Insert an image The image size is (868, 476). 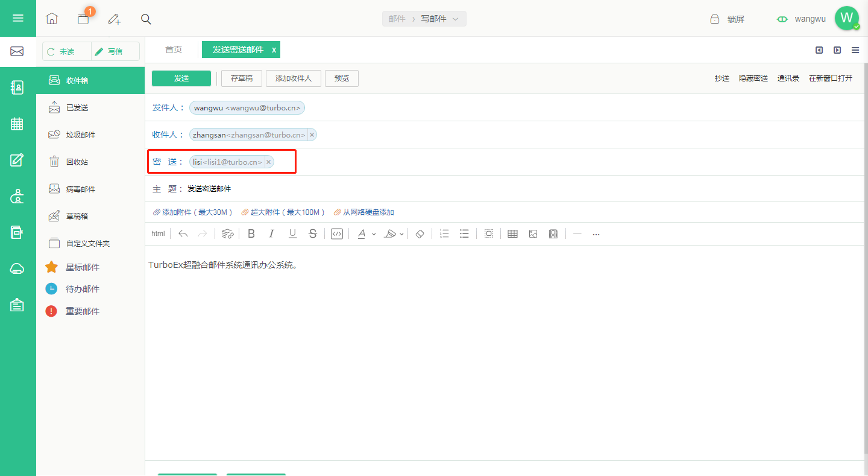(x=533, y=233)
